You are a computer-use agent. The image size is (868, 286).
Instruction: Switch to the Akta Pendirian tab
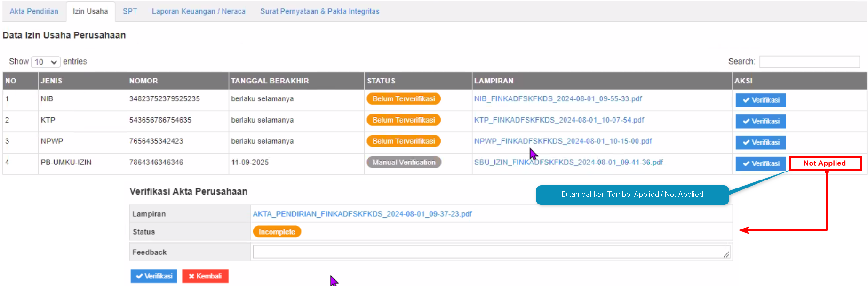34,11
